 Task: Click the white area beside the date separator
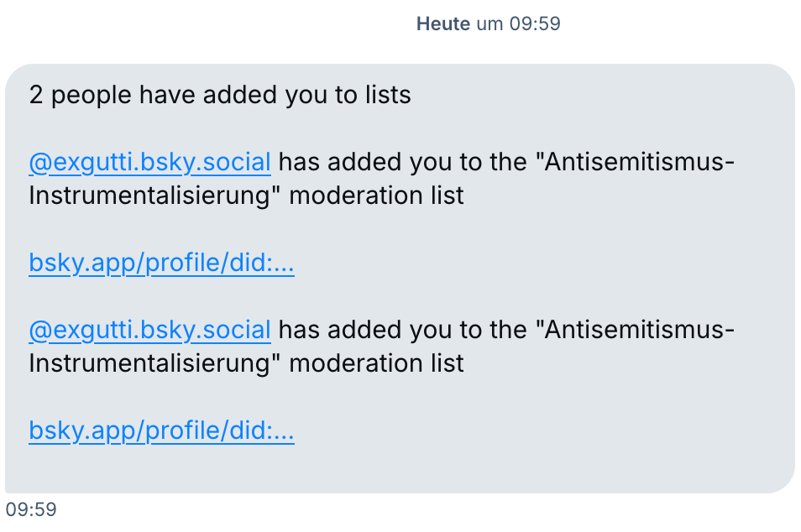[x=210, y=24]
